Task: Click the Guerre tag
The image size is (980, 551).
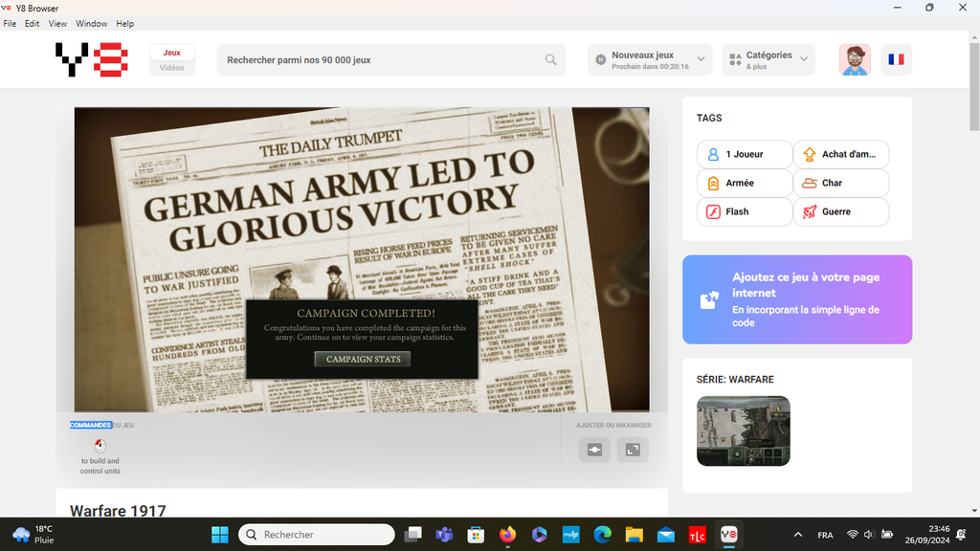Action: coord(840,211)
